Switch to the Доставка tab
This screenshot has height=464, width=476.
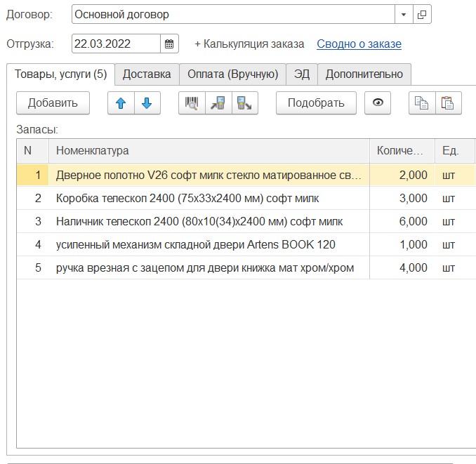[x=147, y=74]
